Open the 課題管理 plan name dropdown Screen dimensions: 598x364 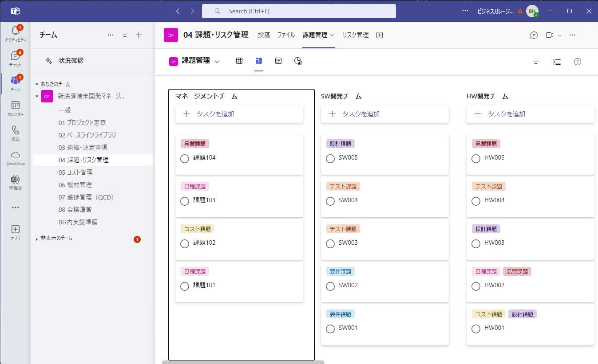point(217,62)
